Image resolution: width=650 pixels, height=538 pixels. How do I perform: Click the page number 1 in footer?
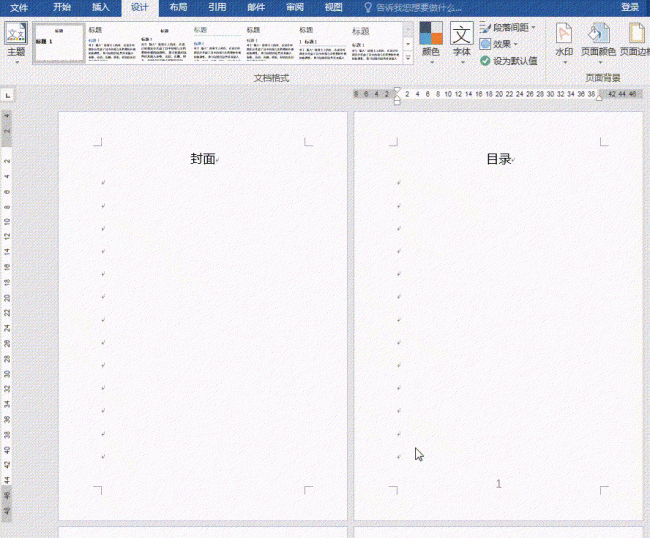pos(499,484)
